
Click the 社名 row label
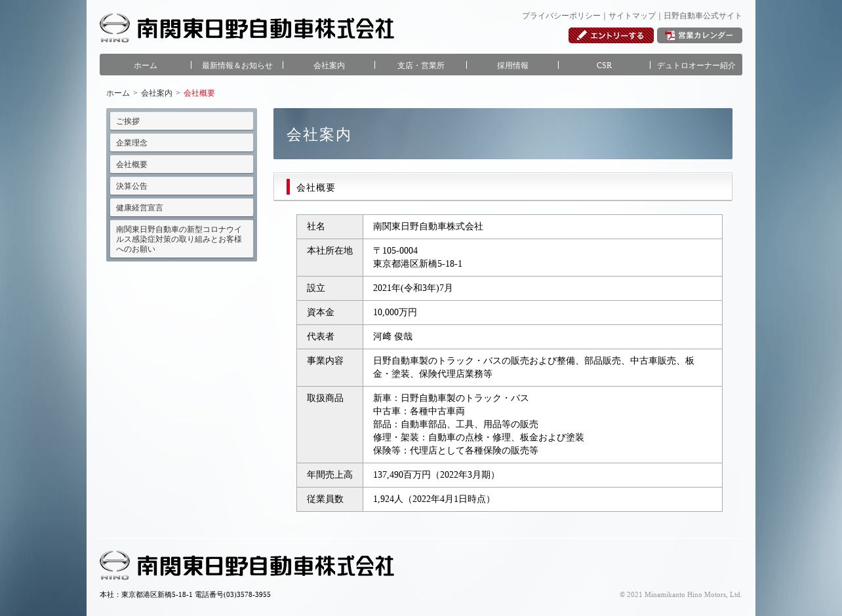(330, 227)
